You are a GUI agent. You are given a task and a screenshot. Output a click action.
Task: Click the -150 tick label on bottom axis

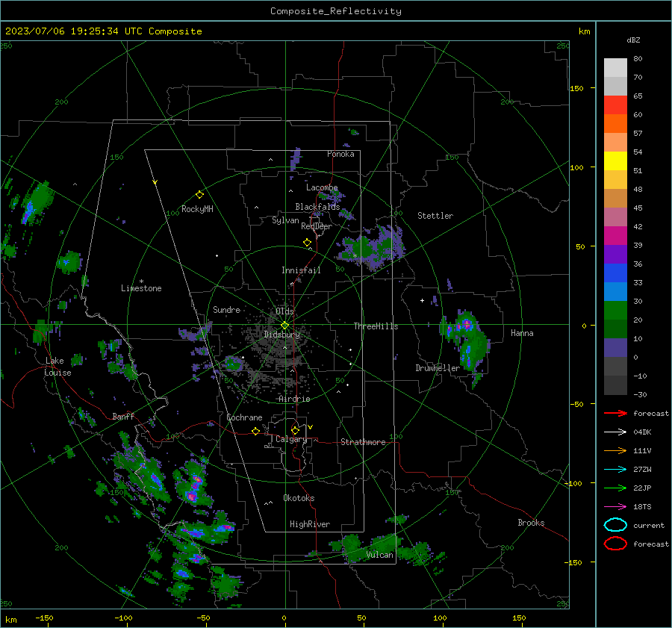(x=44, y=618)
